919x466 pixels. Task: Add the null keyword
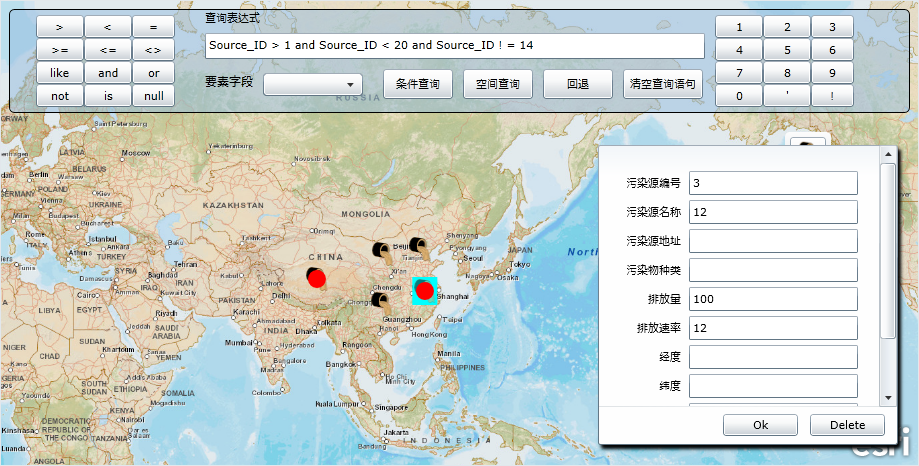click(x=154, y=96)
